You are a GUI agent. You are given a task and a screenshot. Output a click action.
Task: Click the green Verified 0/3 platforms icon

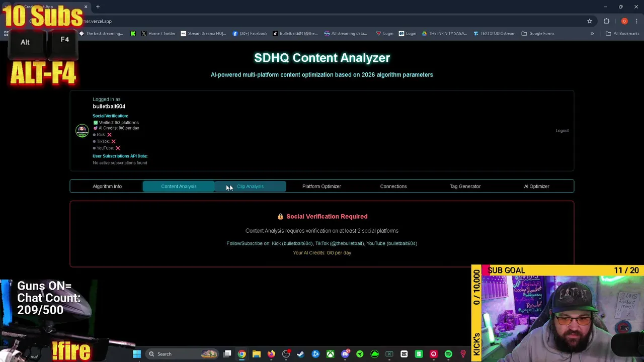tap(95, 123)
